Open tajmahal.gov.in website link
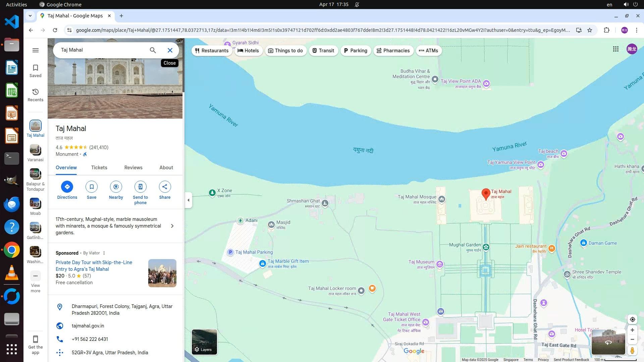This screenshot has width=644, height=362. [88, 326]
